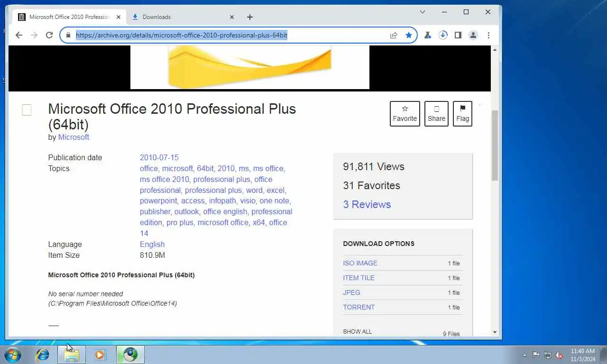Viewport: 607px width, 364px height.
Task: Click the item media type icon beside the title
Action: (x=27, y=110)
